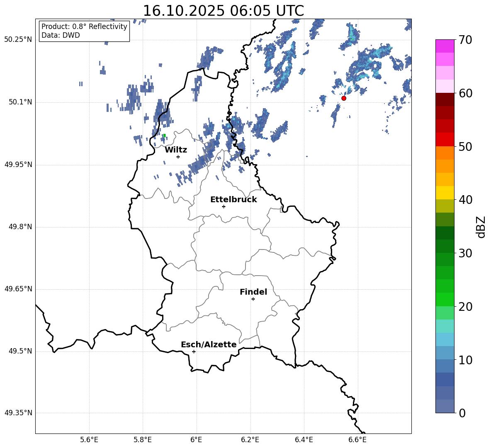
Task: Click the Findel location cross marker
Action: click(x=253, y=299)
